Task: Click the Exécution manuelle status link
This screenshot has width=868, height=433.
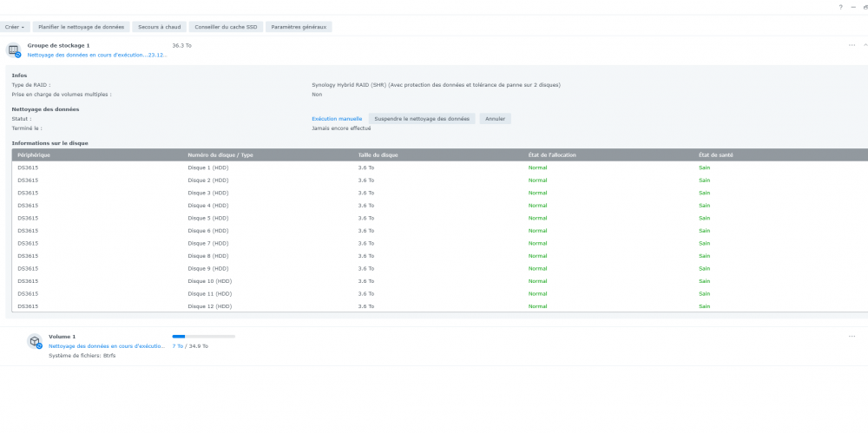Action: (x=337, y=119)
